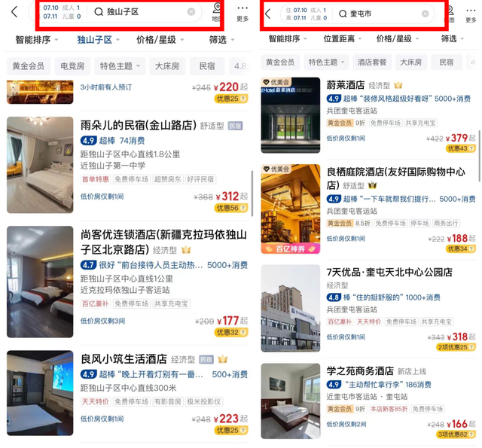Toggle the 酒店套餐 filter chip
Image resolution: width=482 pixels, height=448 pixels.
coord(371,62)
